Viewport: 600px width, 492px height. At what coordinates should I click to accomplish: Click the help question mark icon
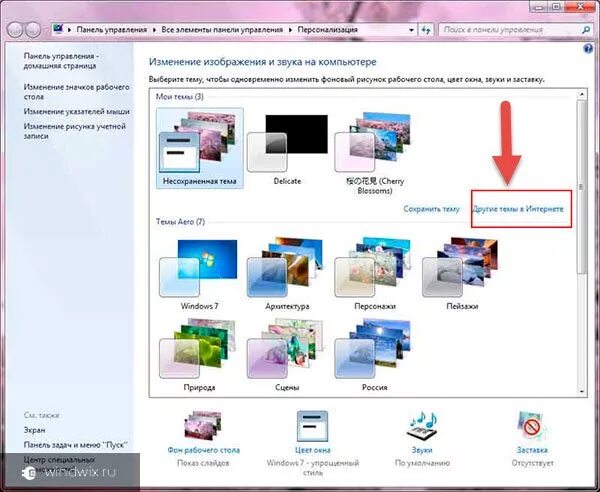[588, 49]
